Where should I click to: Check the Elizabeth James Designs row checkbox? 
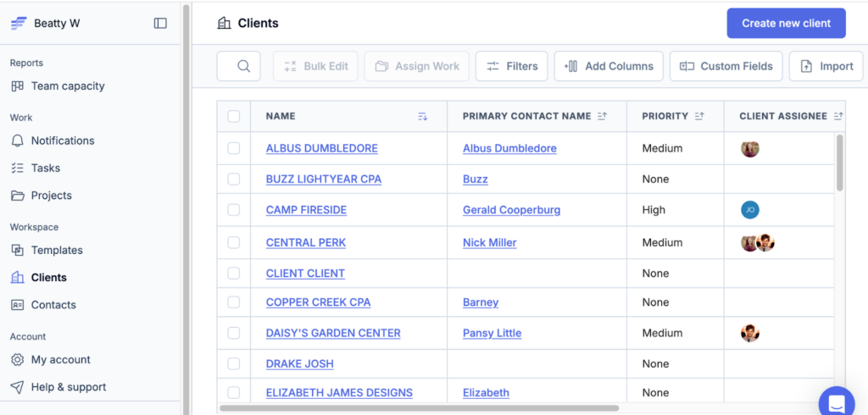tap(234, 393)
